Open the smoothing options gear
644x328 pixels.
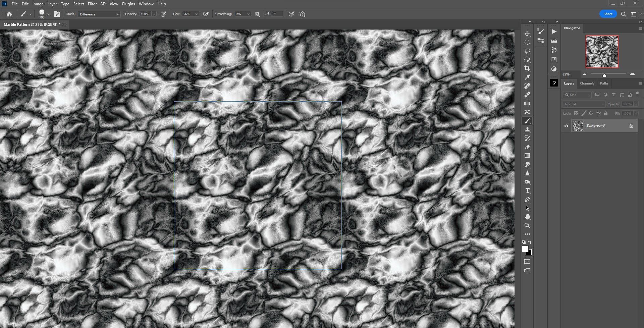pos(257,14)
